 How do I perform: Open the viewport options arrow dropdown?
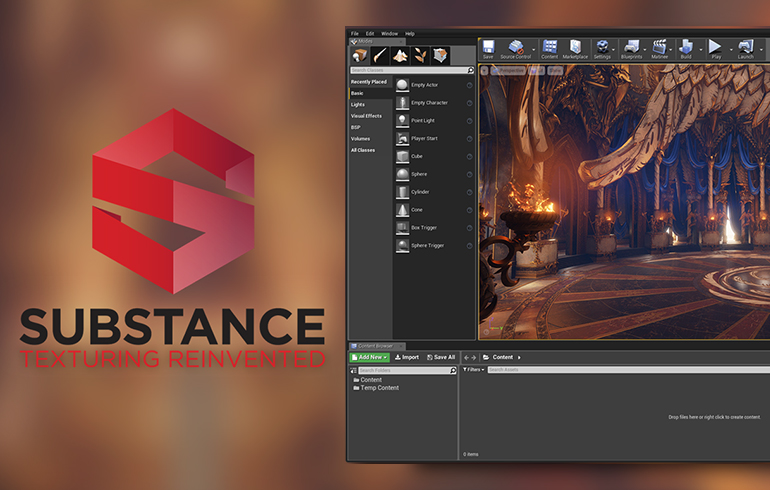tap(484, 71)
